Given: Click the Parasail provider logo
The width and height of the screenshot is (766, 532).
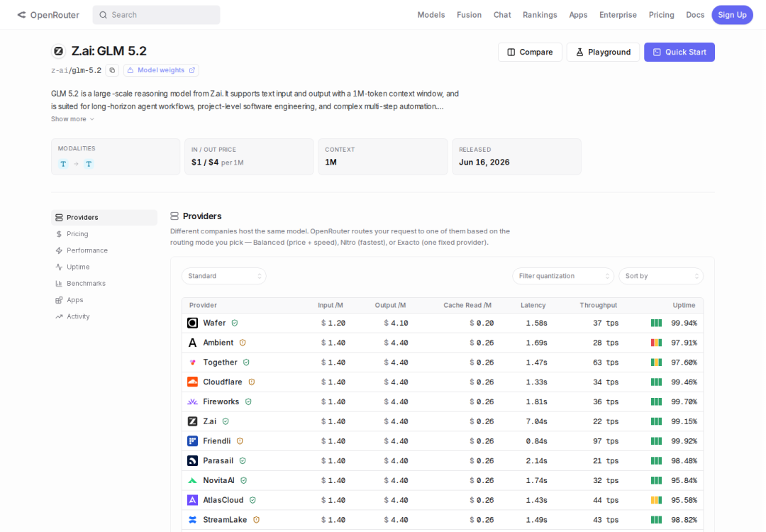Looking at the screenshot, I should [x=192, y=460].
